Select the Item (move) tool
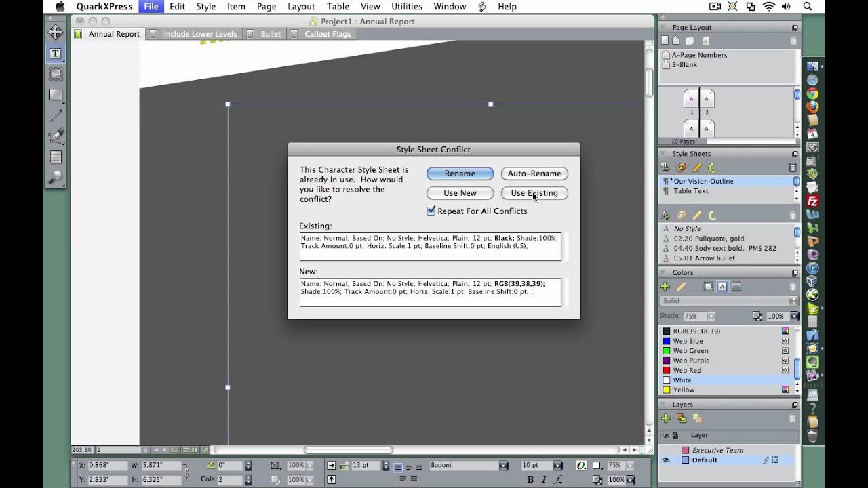Image resolution: width=868 pixels, height=488 pixels. tap(56, 32)
